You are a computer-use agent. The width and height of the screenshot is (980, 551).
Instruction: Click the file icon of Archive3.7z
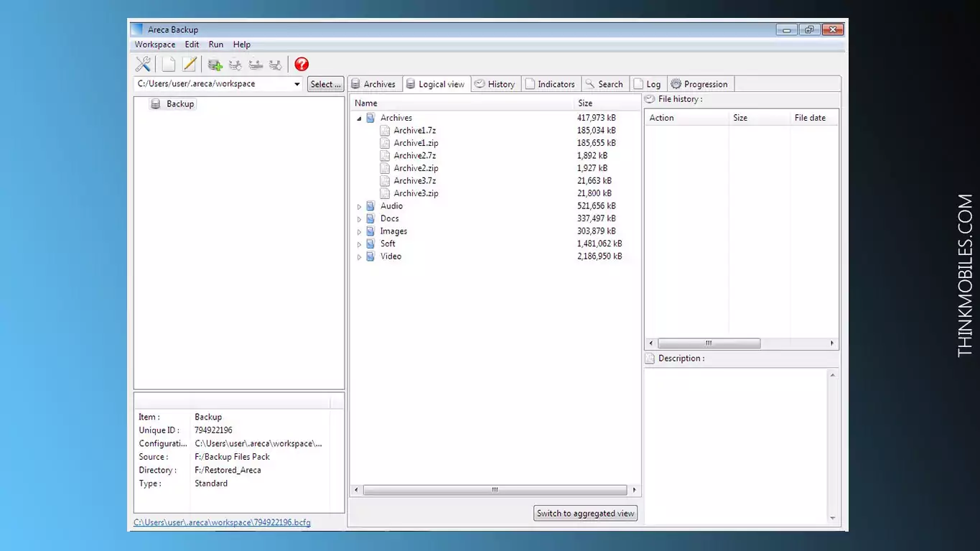(x=385, y=181)
